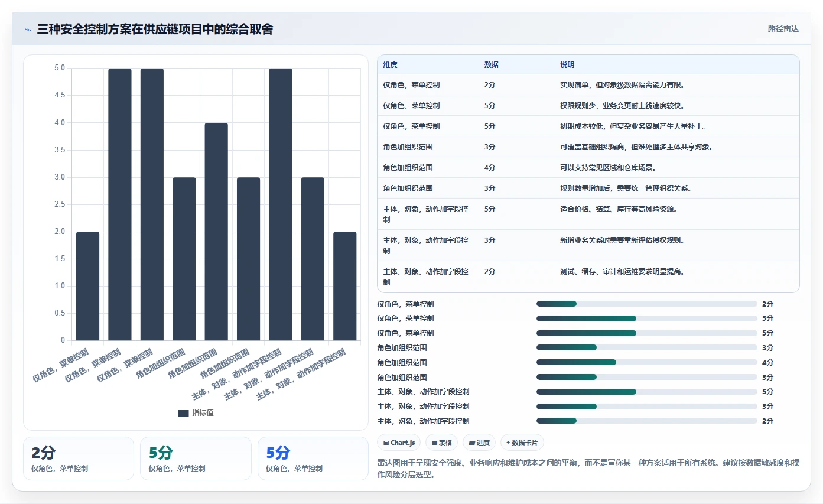Image resolution: width=823 pixels, height=504 pixels.
Task: Select the 数据卡片 chip
Action: click(x=522, y=442)
